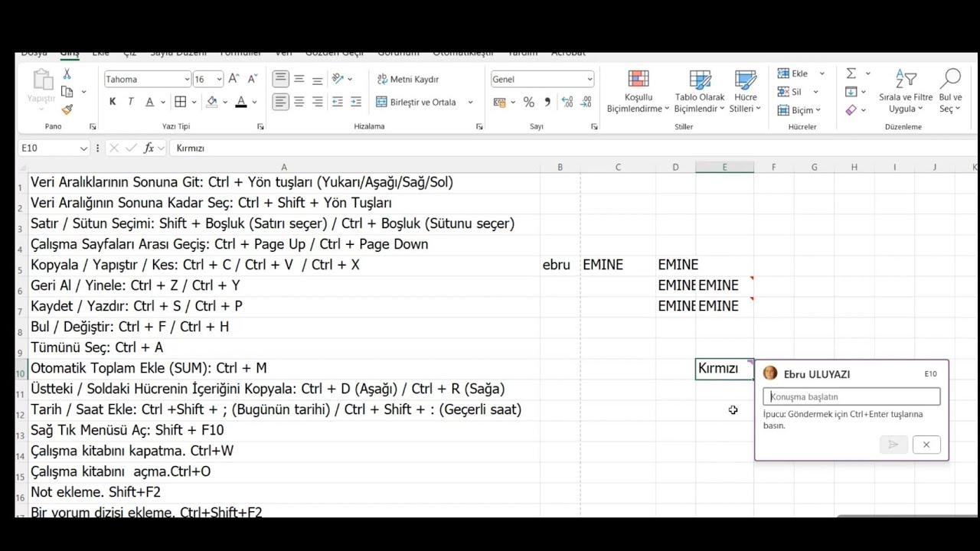Toggle underline A formatting
This screenshot has width=980, height=551.
click(x=150, y=102)
